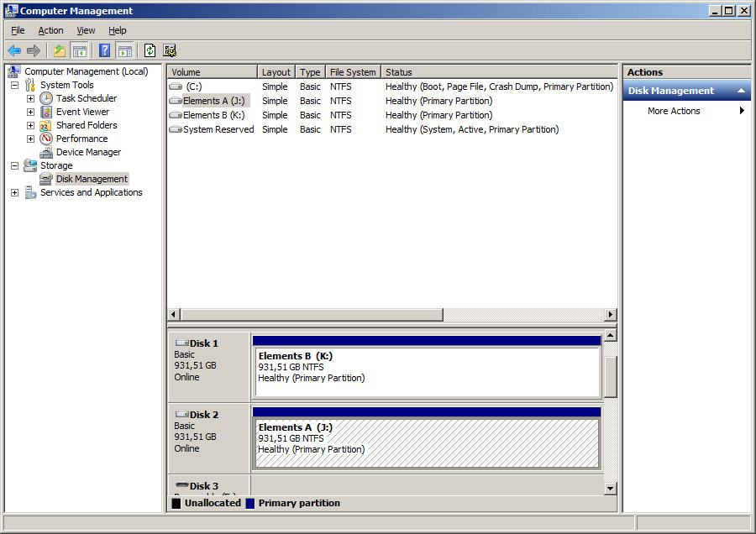Click the volume list scroll left arrow
The height and width of the screenshot is (534, 756).
174,315
